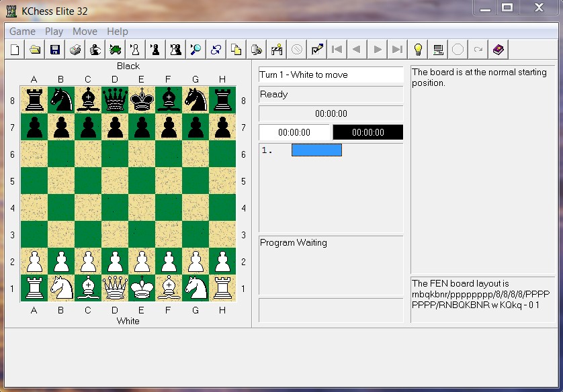Viewport: 563px width, 392px height.
Task: Open the Play menu
Action: pos(54,32)
